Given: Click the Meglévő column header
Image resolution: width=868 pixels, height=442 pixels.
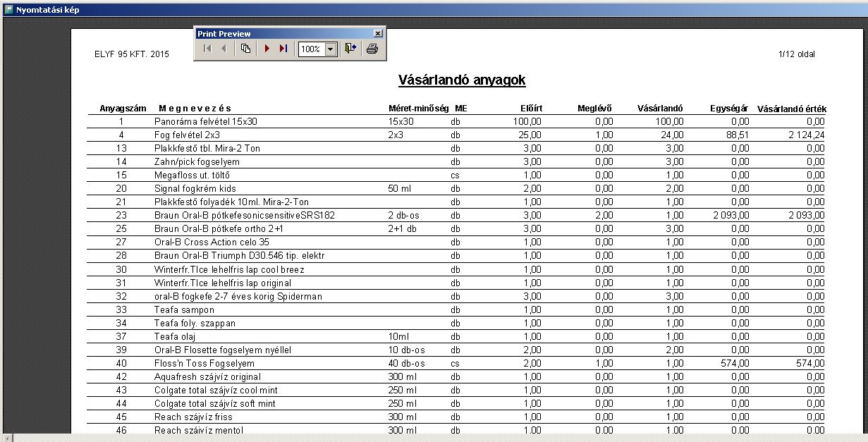Looking at the screenshot, I should point(595,109).
